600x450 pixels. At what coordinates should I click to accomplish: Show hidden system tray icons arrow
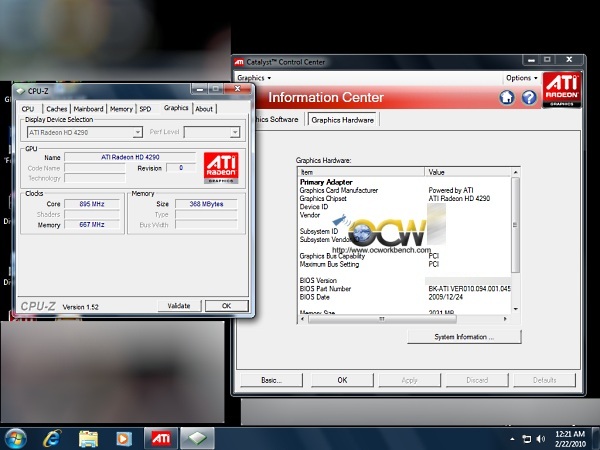(512, 439)
